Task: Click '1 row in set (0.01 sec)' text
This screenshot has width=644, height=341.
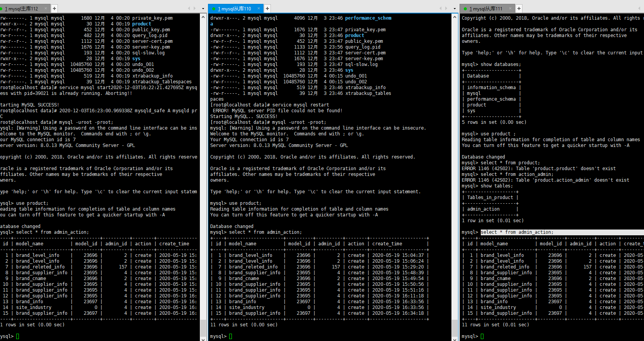Action: tap(493, 221)
